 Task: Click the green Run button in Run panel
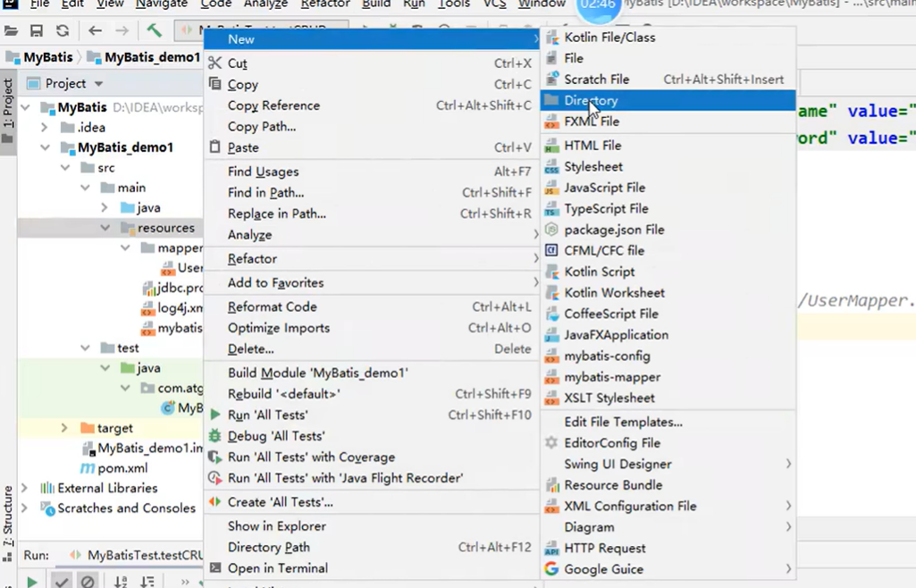pos(32,582)
